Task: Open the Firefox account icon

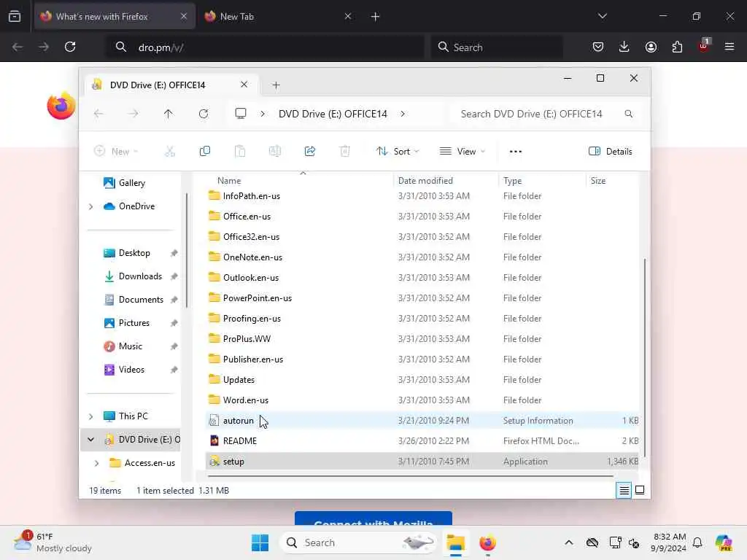Action: point(651,47)
